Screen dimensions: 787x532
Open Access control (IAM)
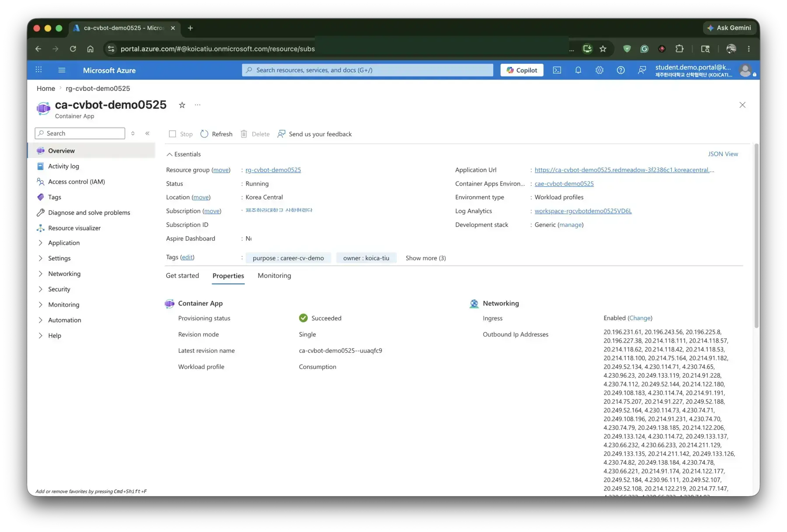click(x=77, y=181)
